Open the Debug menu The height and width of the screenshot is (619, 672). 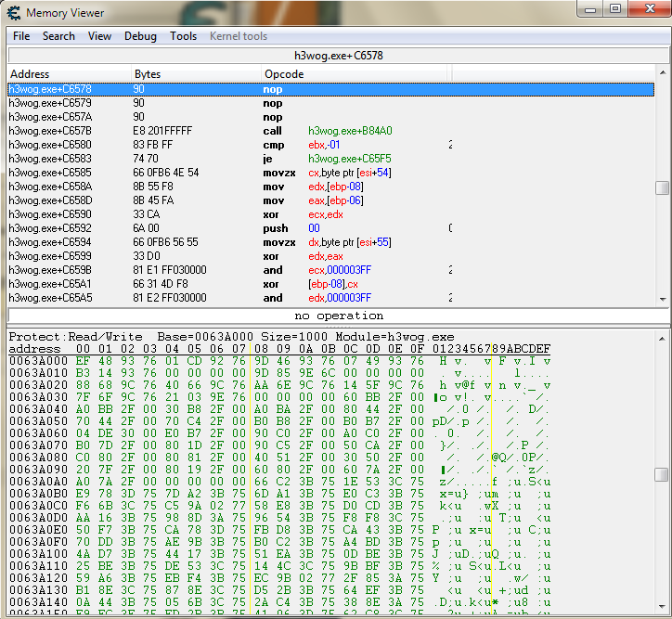pyautogui.click(x=140, y=36)
